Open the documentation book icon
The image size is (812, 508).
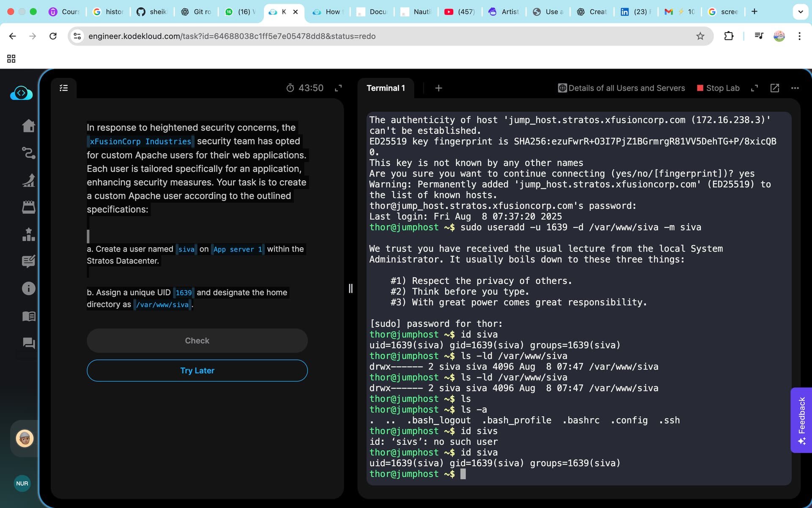(x=28, y=316)
